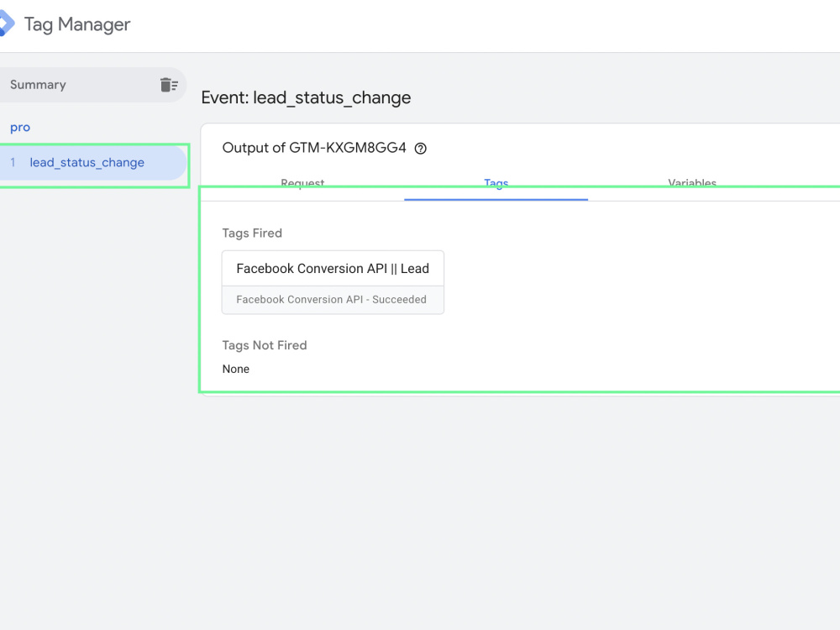Click the Output of GTM-KXGM8GG4 label
840x630 pixels.
coord(314,148)
